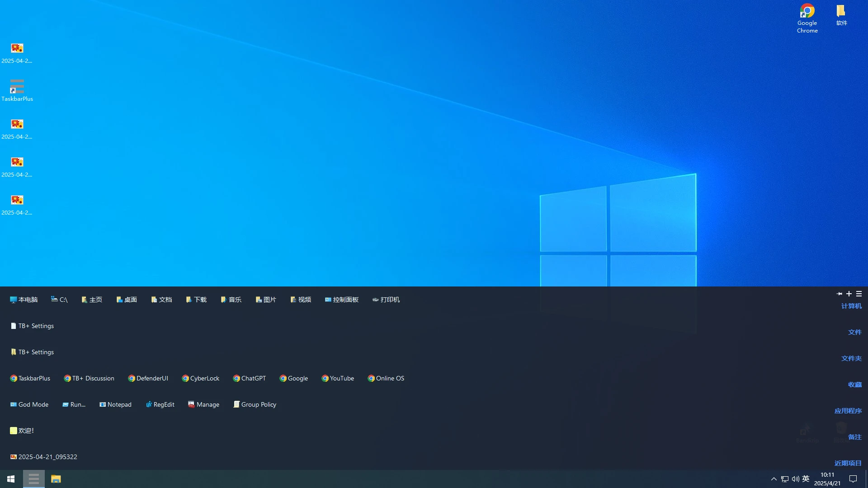Launch the ChatGPT web shortcut
This screenshot has width=868, height=488.
249,378
